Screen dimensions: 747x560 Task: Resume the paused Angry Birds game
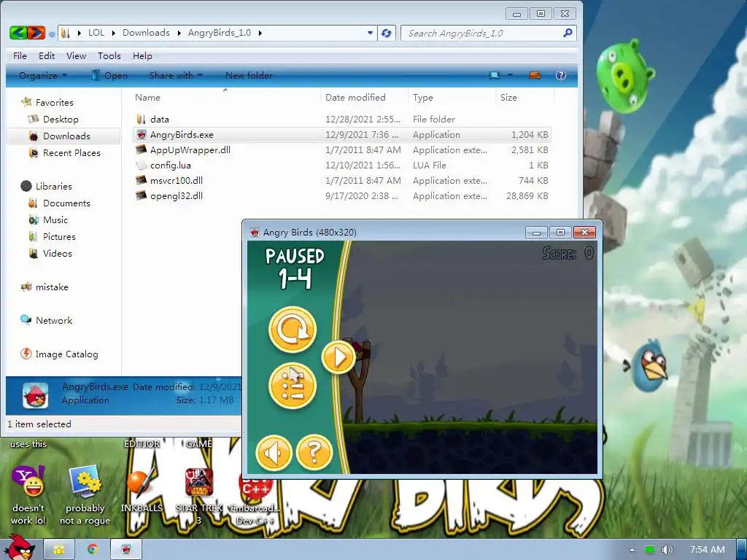pos(338,357)
